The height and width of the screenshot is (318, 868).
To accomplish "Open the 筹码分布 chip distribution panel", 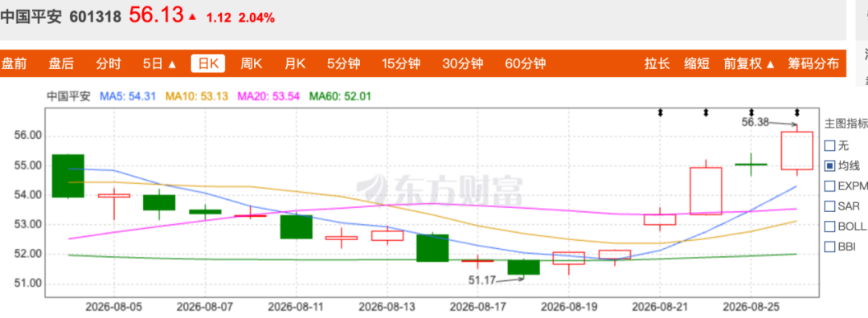I will click(x=813, y=63).
